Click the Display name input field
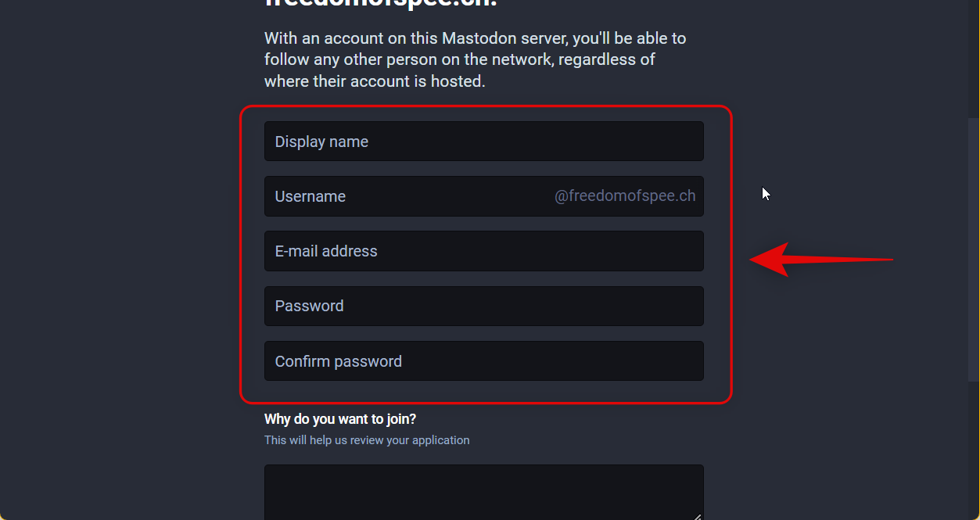The image size is (980, 520). (483, 142)
